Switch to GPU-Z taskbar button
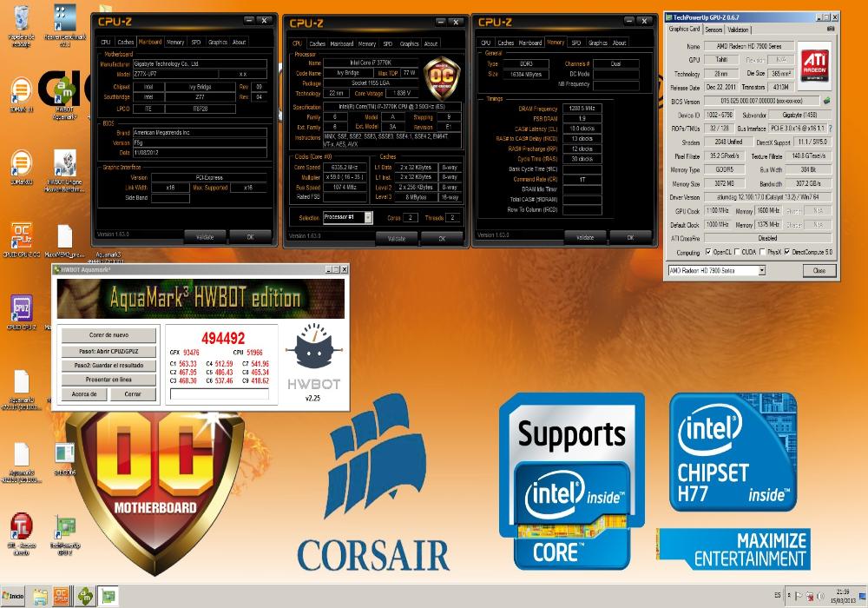The width and height of the screenshot is (868, 608). (109, 596)
